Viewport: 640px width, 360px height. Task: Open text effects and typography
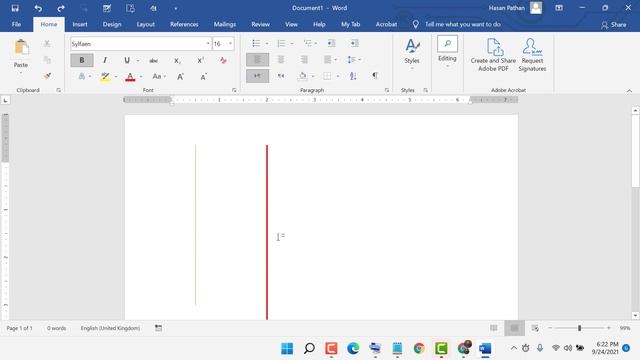(x=82, y=76)
